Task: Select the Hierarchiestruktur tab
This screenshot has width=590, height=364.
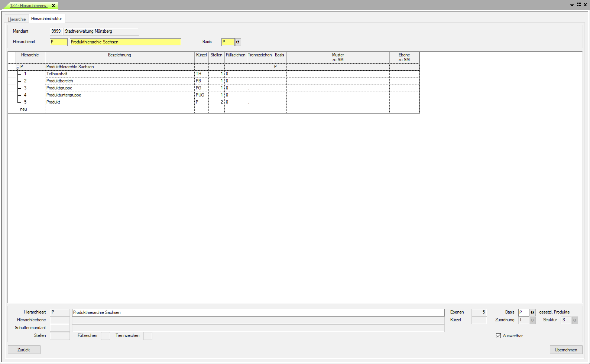Action: point(47,19)
